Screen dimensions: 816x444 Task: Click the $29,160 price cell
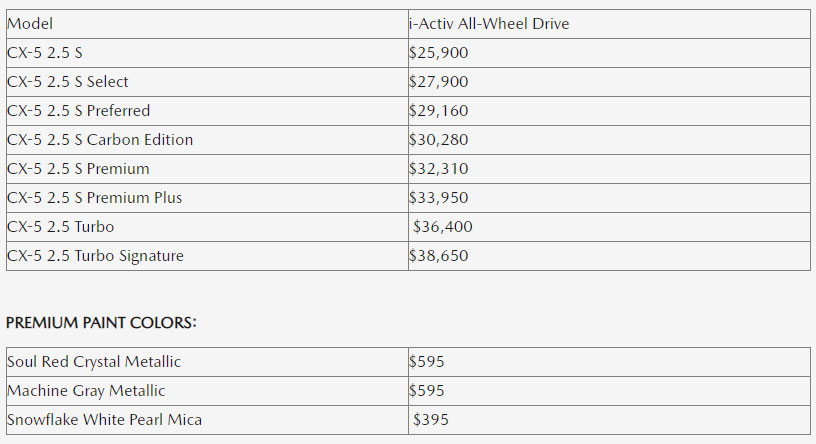(x=438, y=111)
